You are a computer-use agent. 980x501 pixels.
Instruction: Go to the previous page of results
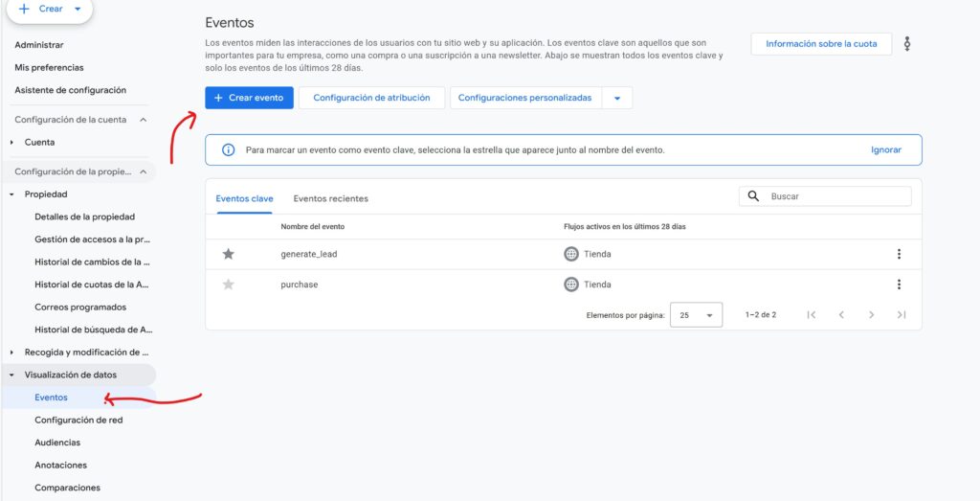point(841,315)
